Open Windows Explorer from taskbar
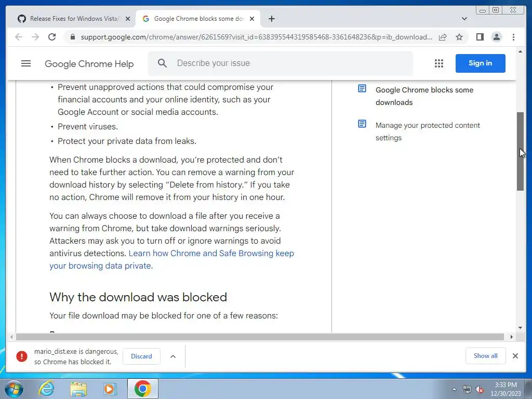The width and height of the screenshot is (532, 399). (x=78, y=389)
